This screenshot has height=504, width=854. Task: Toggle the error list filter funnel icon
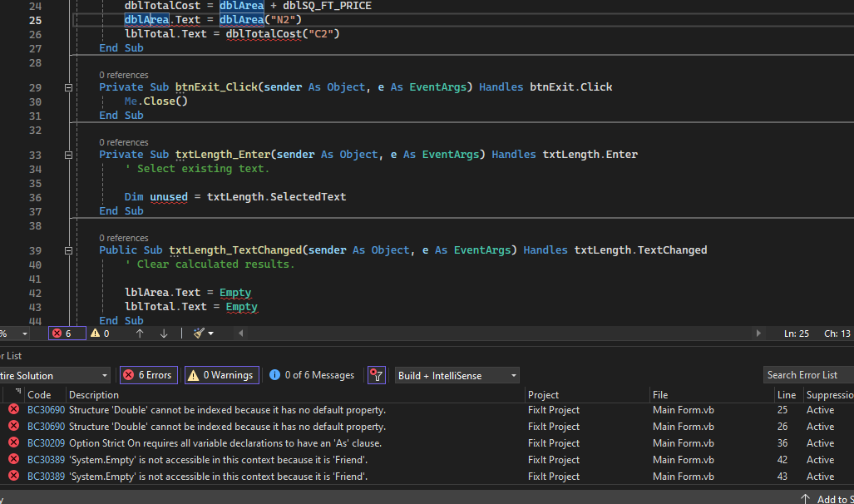point(377,375)
